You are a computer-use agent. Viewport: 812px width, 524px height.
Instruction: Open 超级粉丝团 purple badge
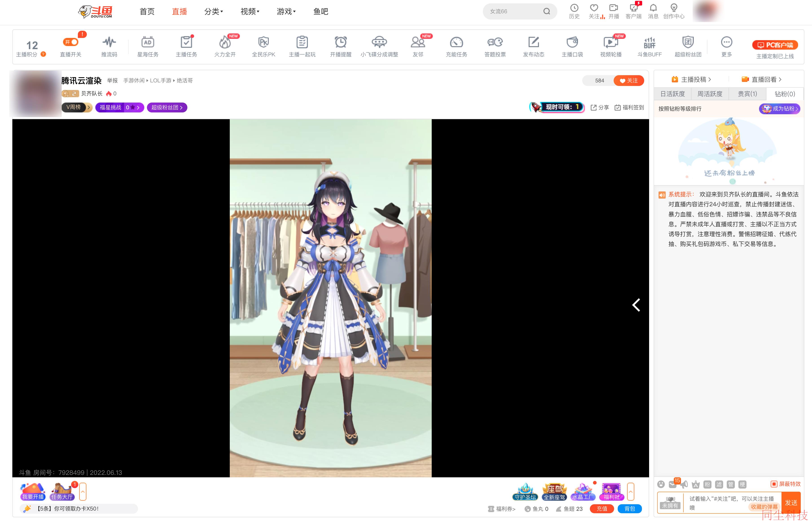[167, 107]
